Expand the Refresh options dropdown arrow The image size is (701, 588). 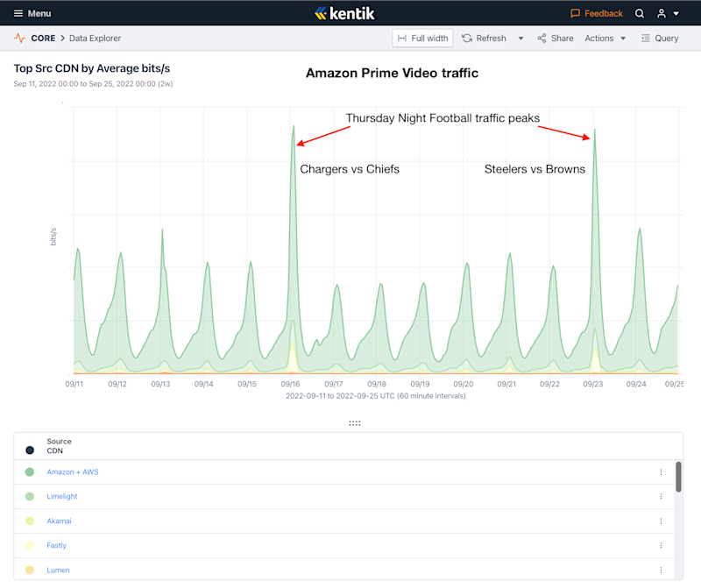click(520, 39)
